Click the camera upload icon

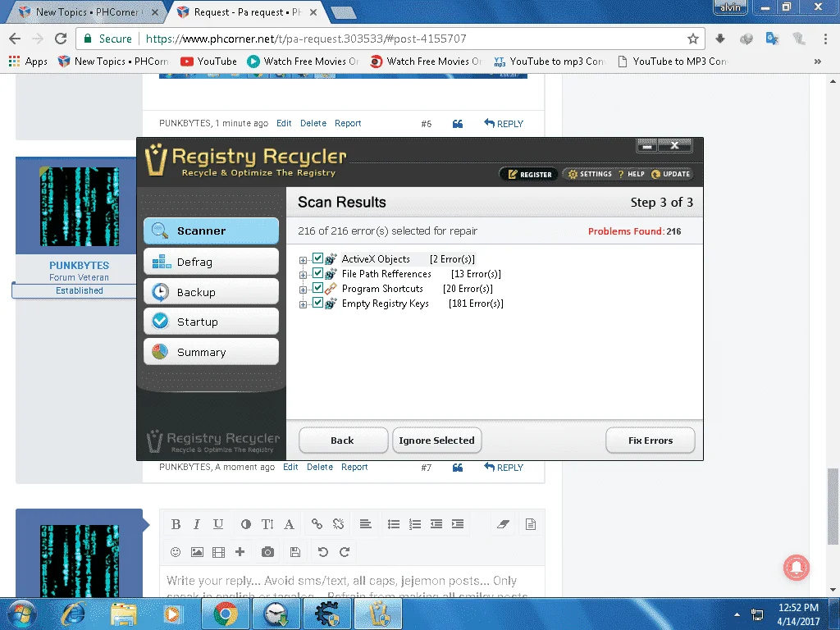pos(268,552)
